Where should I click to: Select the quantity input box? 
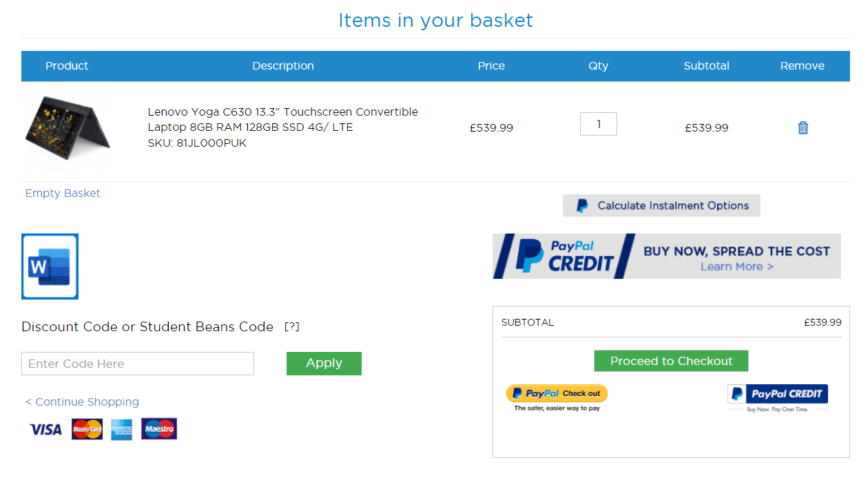pos(599,124)
